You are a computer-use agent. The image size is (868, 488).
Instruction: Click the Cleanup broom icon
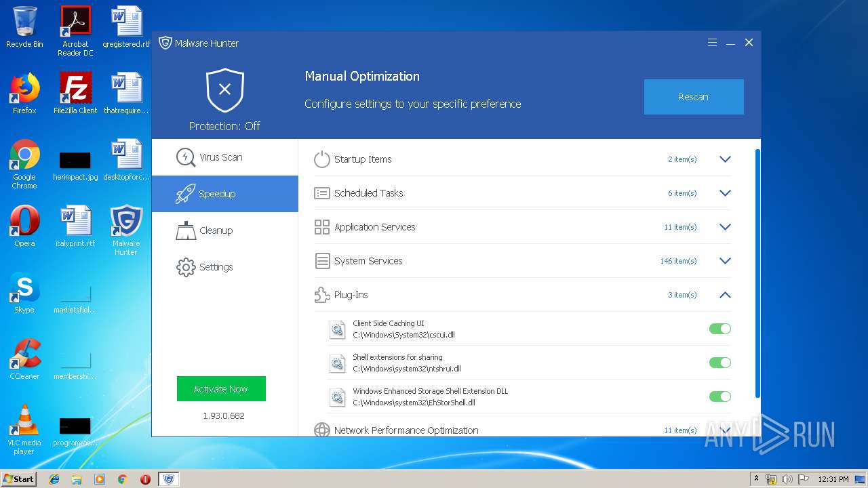click(x=185, y=230)
